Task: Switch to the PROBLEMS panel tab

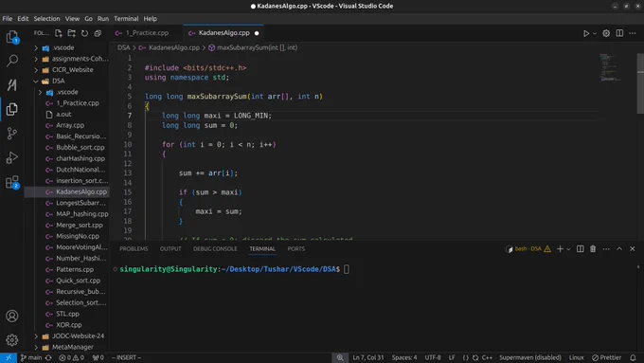Action: (x=134, y=248)
